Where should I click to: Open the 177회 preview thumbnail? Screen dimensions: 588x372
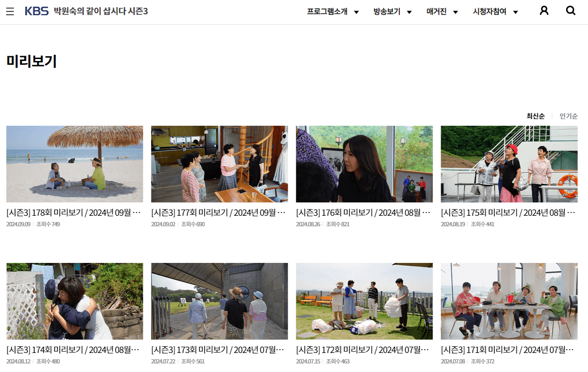tap(219, 164)
